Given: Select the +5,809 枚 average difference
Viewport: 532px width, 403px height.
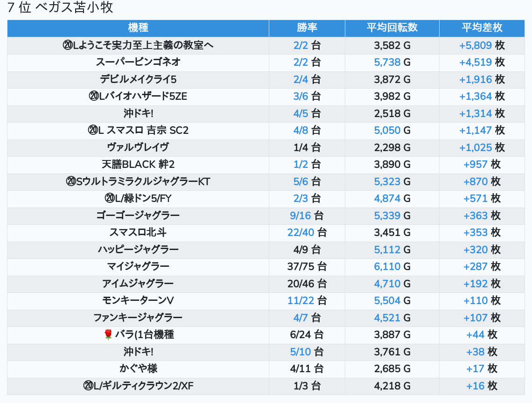Looking at the screenshot, I should 482,45.
